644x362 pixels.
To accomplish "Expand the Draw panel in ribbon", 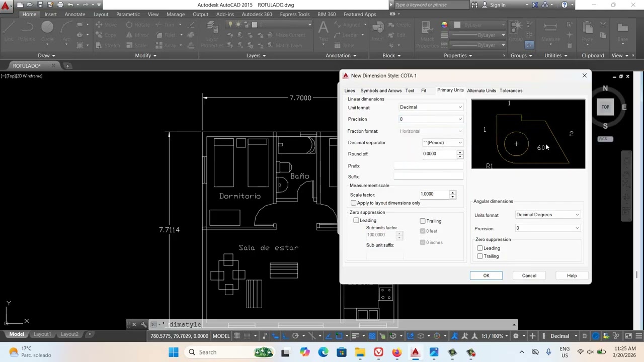I will pos(46,55).
